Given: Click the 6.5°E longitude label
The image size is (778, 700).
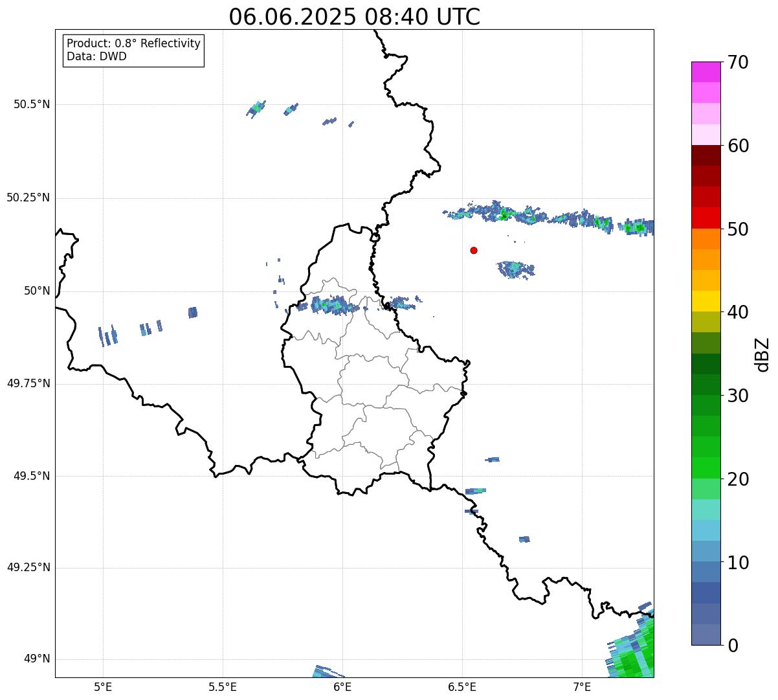Looking at the screenshot, I should [x=462, y=686].
